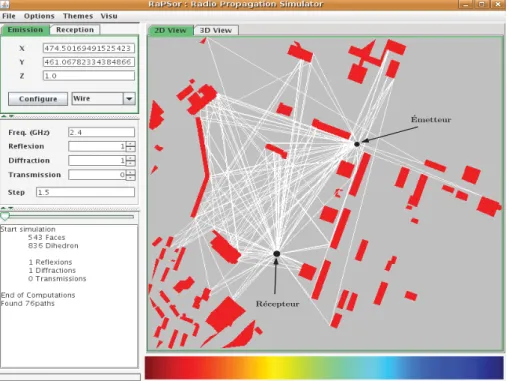Click the '0 Transmissions' log line

pos(57,279)
